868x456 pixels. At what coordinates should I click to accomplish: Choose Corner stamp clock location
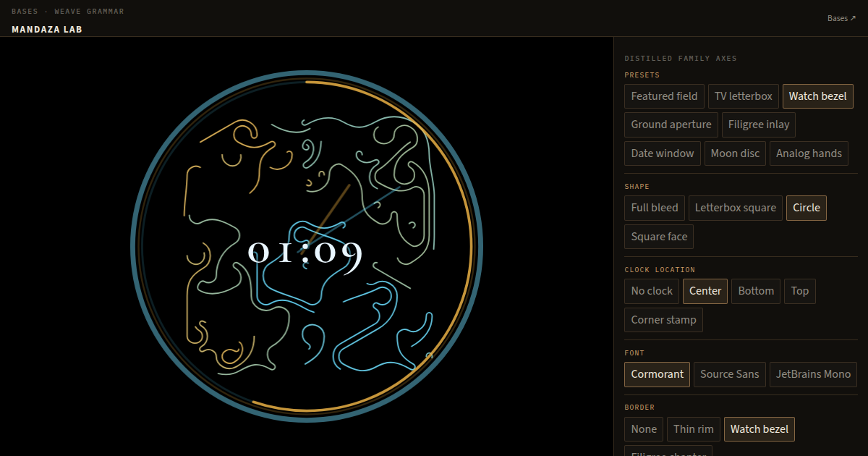click(663, 320)
